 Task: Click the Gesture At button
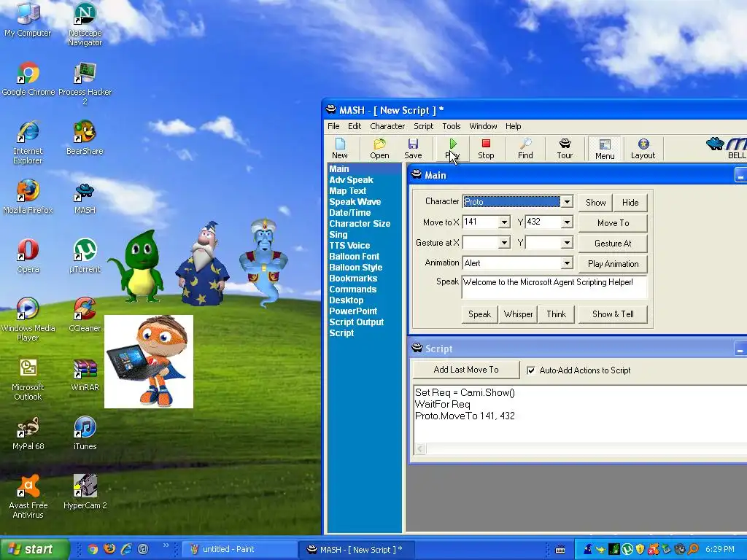(613, 244)
